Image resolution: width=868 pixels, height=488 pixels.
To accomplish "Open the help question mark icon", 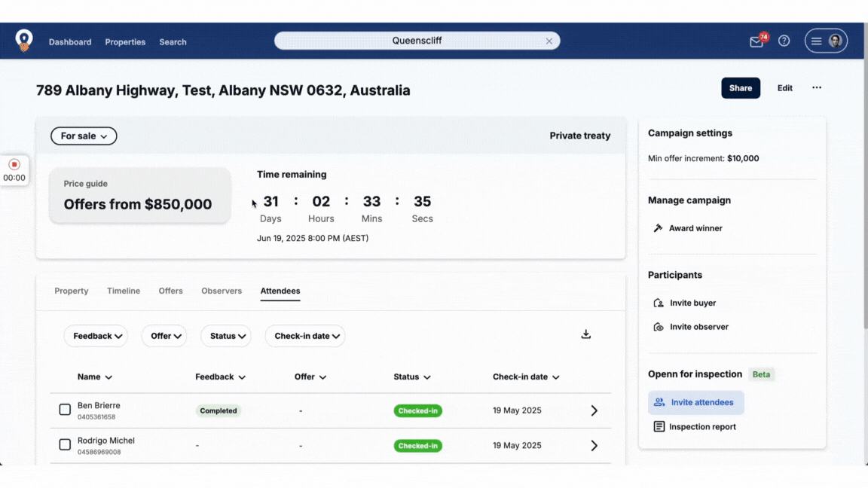I will point(784,41).
